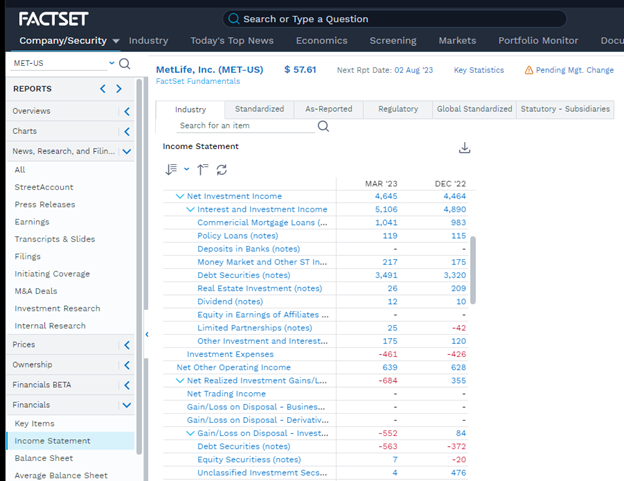Click magnifier icon beside item search field
The height and width of the screenshot is (481, 624).
coord(323,126)
